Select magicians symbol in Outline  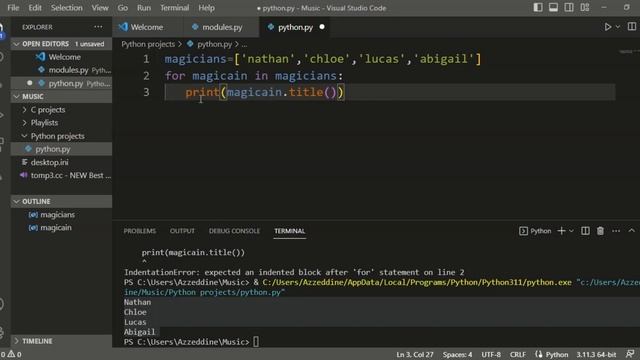61,214
